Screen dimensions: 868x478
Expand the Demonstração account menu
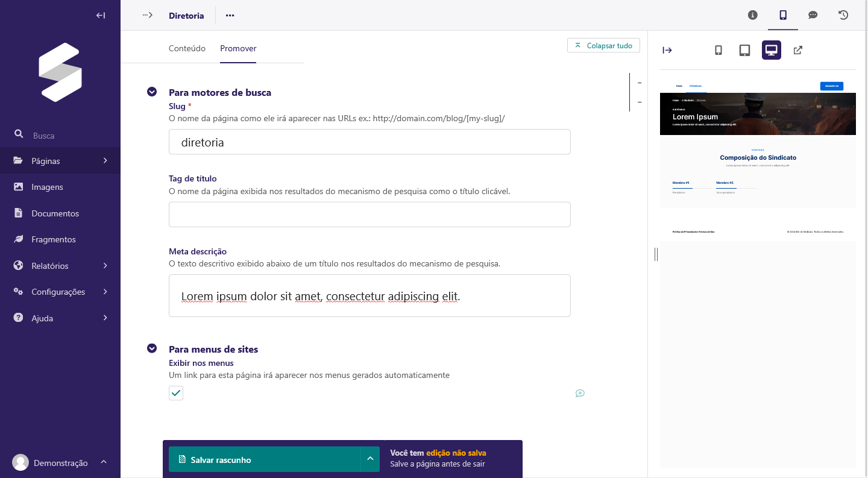click(102, 462)
